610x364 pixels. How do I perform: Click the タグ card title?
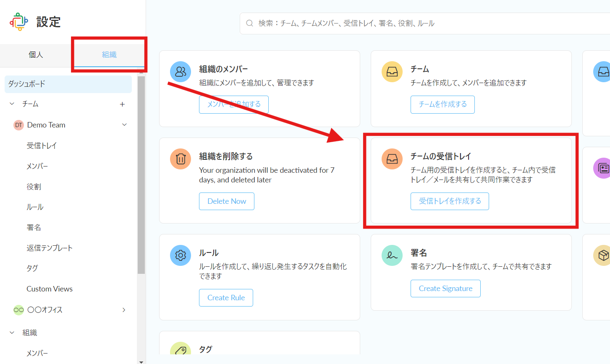[205, 349]
